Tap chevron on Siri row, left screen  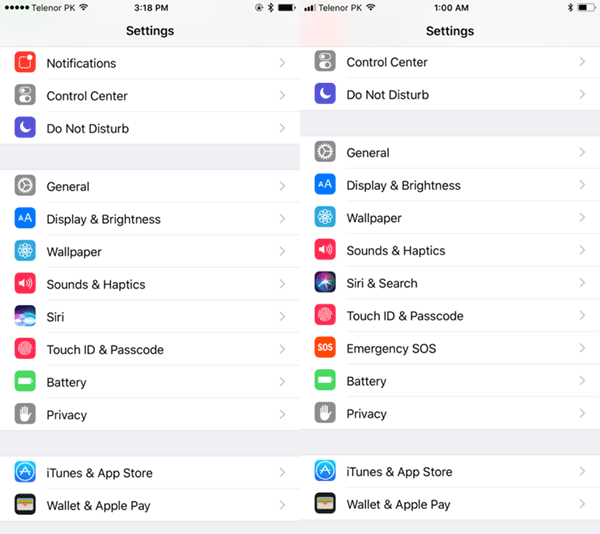pos(282,316)
